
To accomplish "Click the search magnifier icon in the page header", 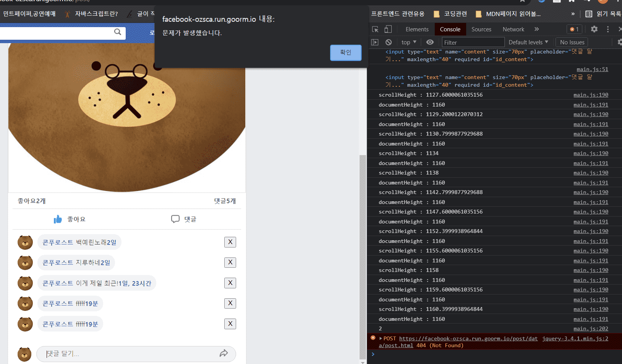I will 118,32.
